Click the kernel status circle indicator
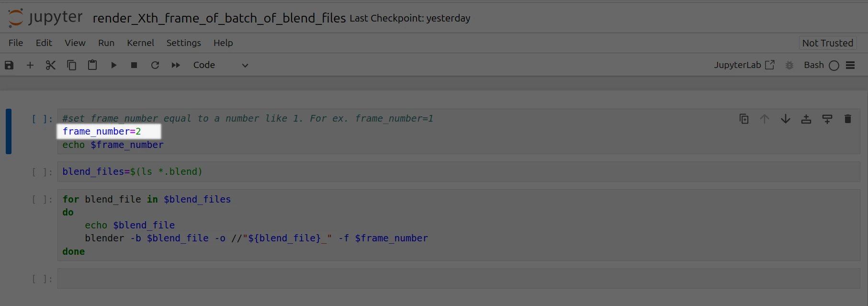The height and width of the screenshot is (306, 868). click(834, 66)
